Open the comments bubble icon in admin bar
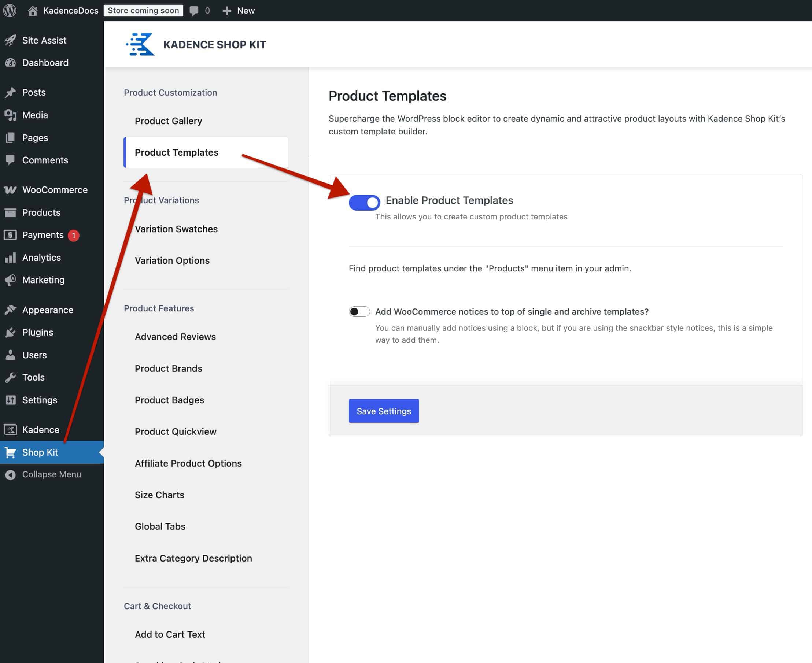 click(x=194, y=11)
